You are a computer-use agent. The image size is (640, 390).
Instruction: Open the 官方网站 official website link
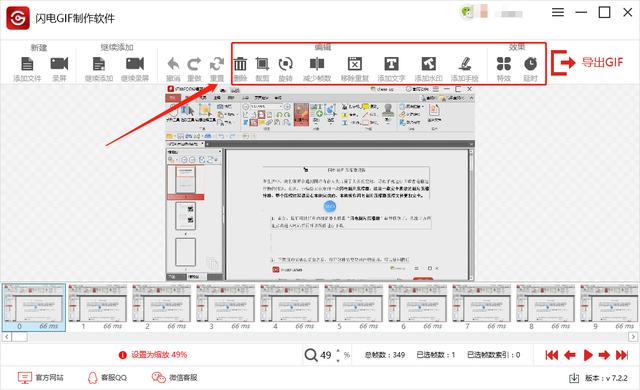coord(41,378)
